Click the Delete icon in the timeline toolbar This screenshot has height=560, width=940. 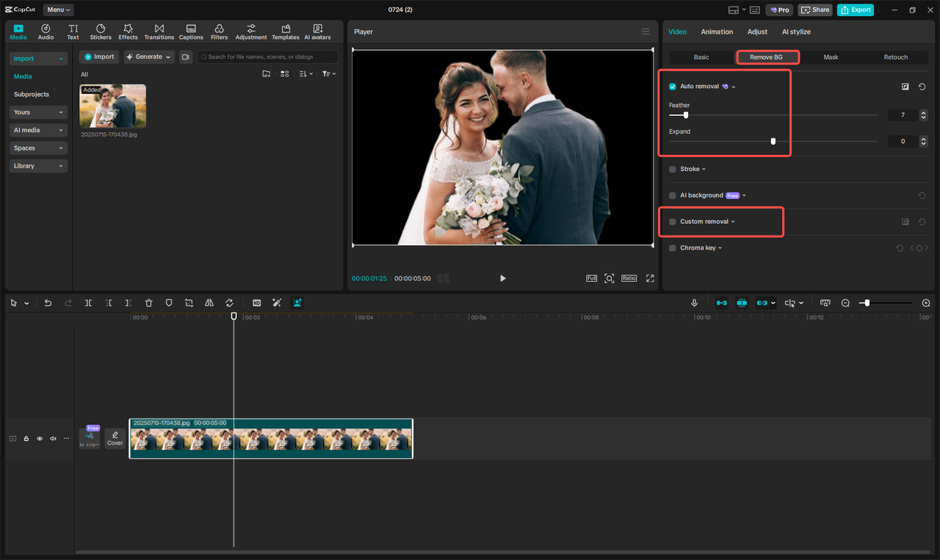pyautogui.click(x=149, y=302)
